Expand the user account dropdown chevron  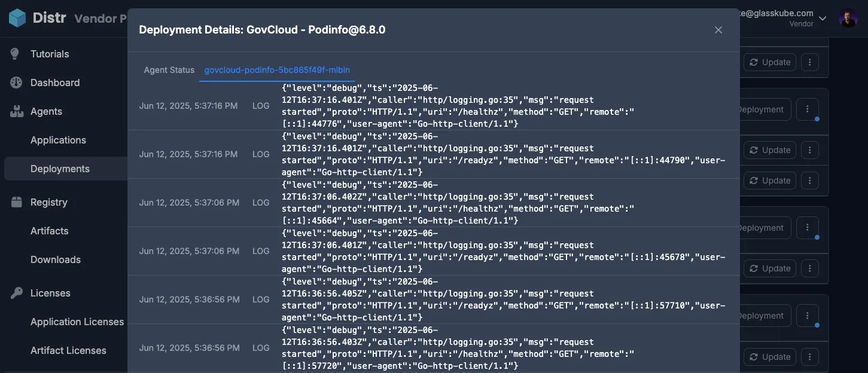(823, 19)
